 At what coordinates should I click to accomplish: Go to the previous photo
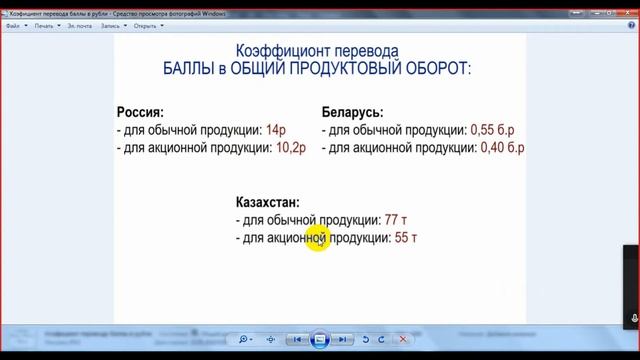tap(298, 339)
